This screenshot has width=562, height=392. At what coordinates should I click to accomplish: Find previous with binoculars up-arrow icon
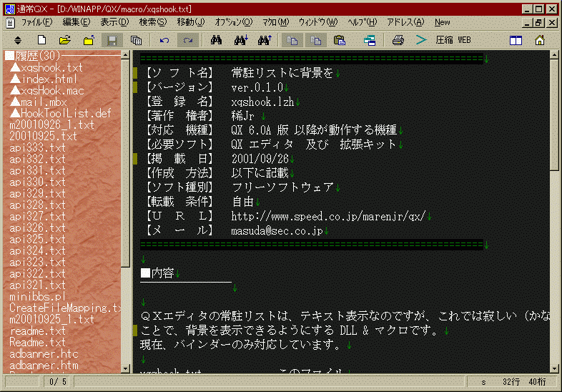265,40
